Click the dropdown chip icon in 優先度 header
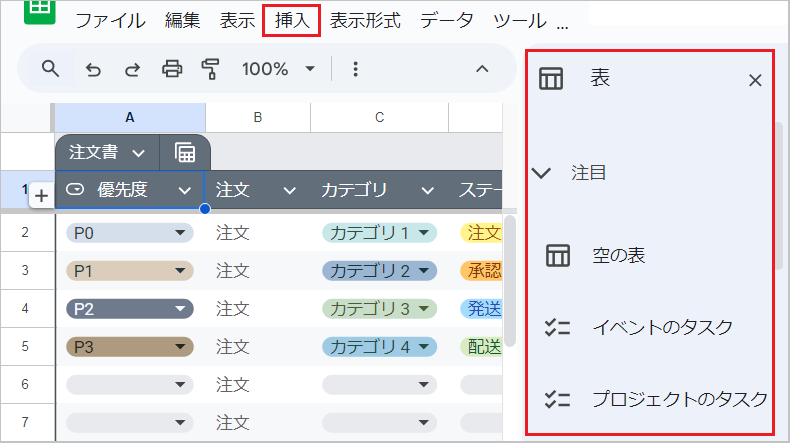 click(x=75, y=189)
